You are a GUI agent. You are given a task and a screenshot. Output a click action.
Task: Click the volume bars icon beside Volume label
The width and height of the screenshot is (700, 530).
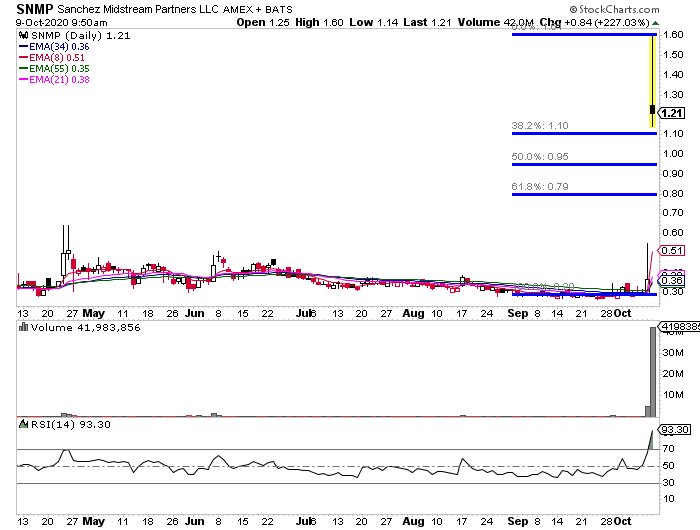click(23, 327)
